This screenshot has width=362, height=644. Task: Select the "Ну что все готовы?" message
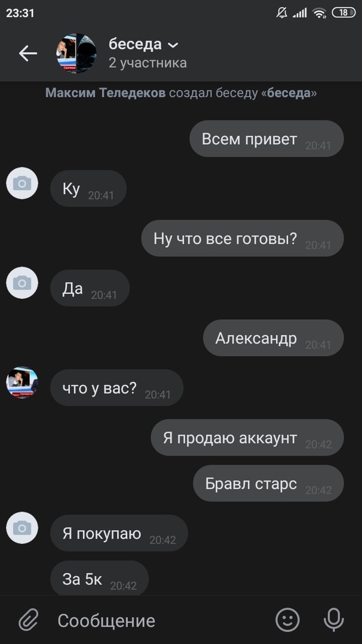tap(243, 238)
